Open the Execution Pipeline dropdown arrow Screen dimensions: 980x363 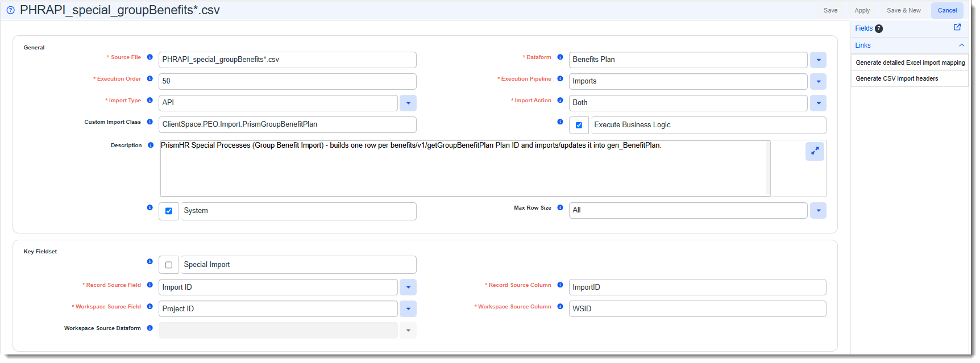(x=819, y=81)
